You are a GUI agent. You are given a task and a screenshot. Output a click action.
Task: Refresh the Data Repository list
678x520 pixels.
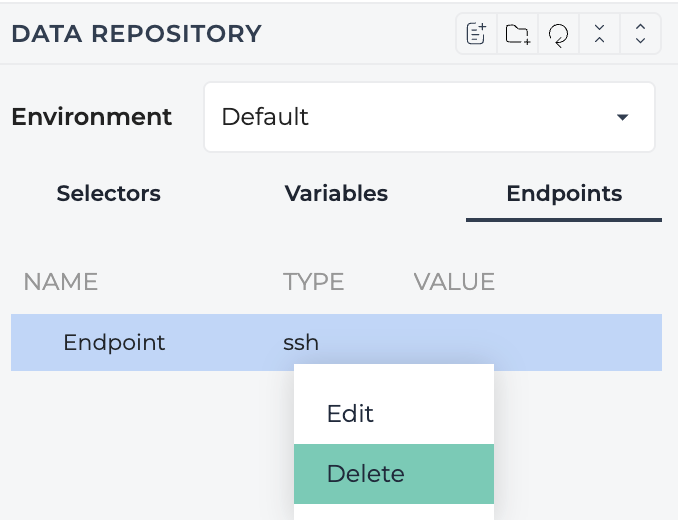[x=558, y=34]
